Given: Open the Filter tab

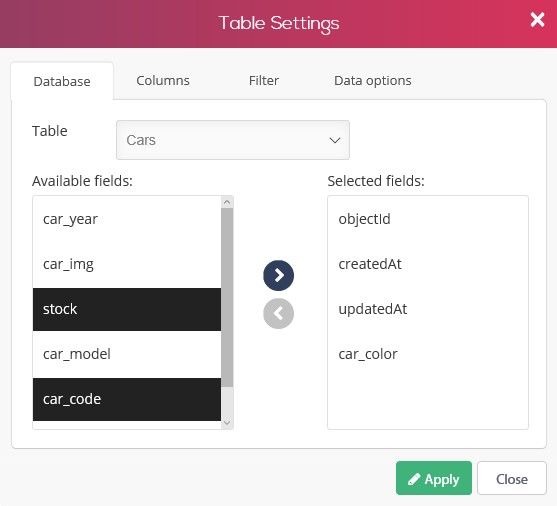Looking at the screenshot, I should (x=264, y=81).
